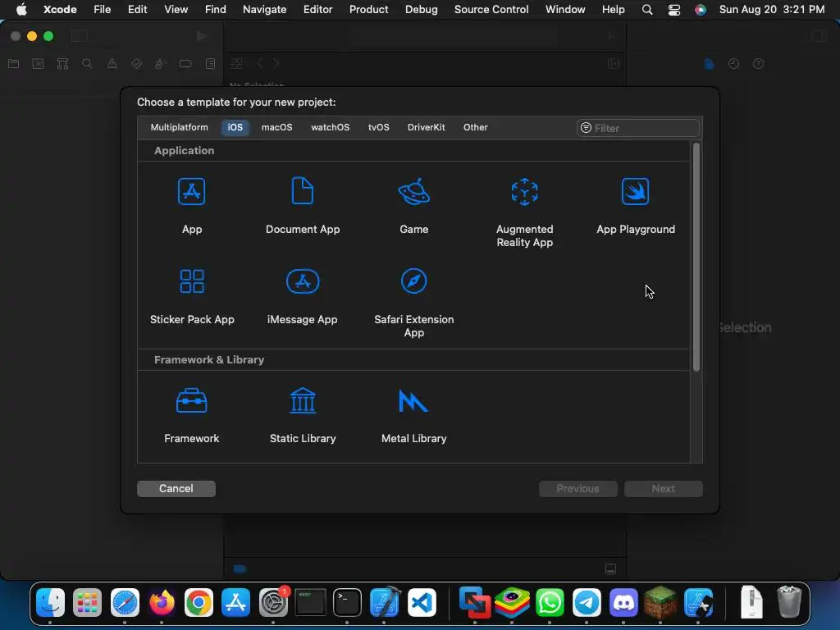The height and width of the screenshot is (630, 840).
Task: Choose the Sticker Pack App template
Action: 192,281
